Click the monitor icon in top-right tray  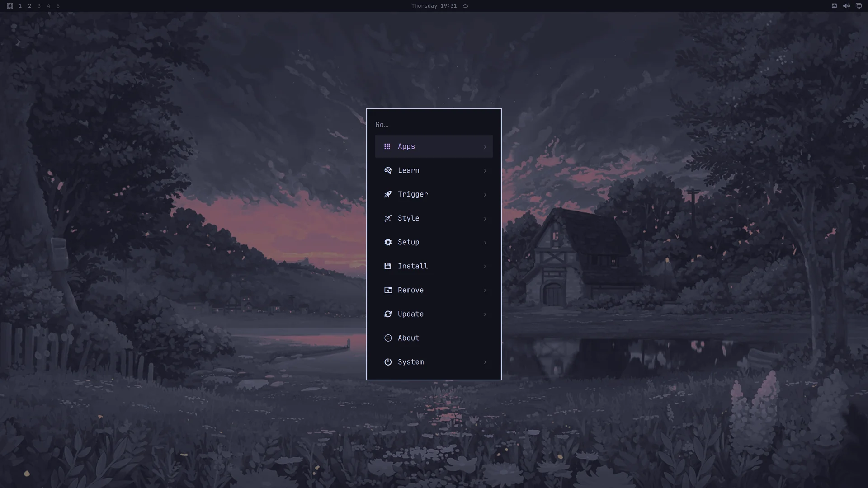coord(859,6)
